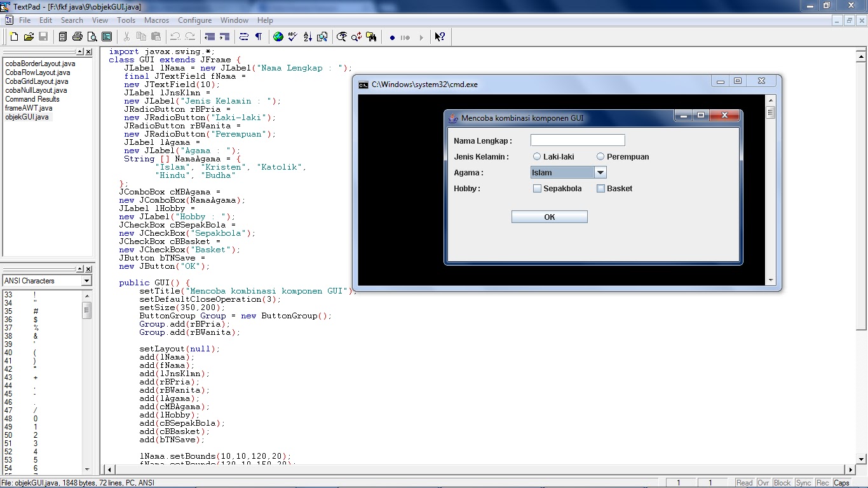Select the Laki-laki radio button
The image size is (868, 488).
pyautogui.click(x=537, y=156)
